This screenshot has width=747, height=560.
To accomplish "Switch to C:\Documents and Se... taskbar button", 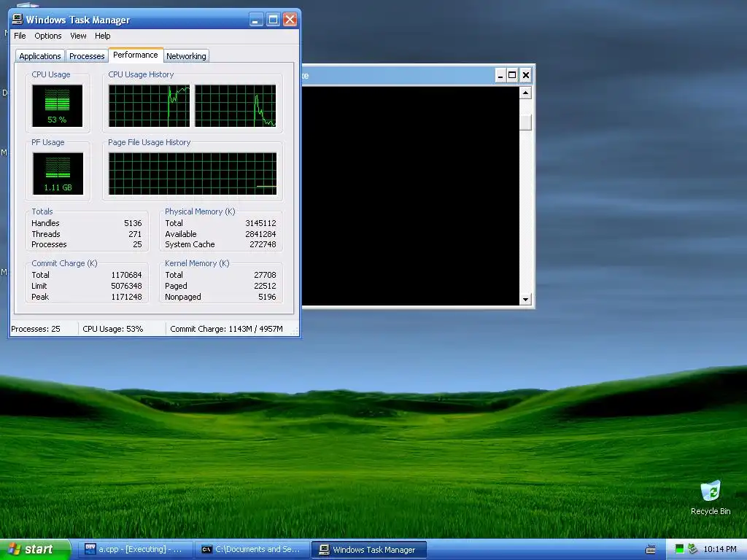I will (252, 549).
